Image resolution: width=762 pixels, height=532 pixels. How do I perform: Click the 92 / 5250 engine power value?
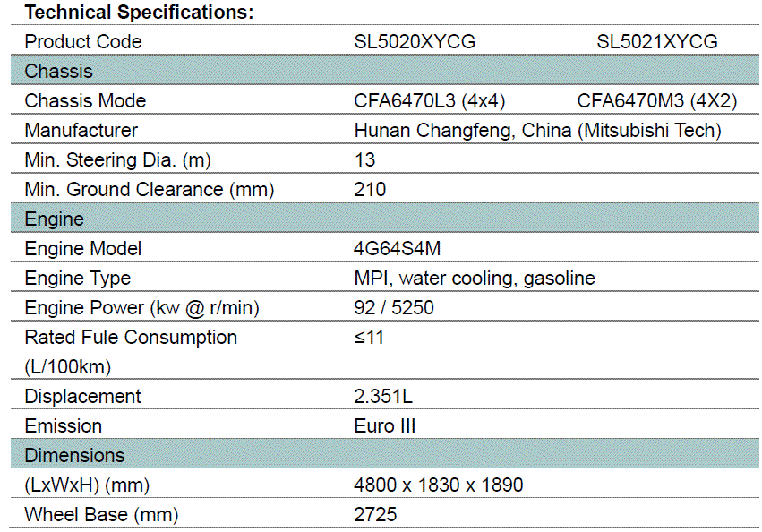coord(394,308)
